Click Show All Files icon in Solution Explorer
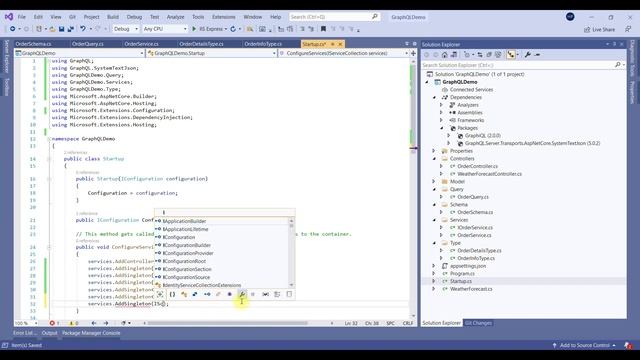 [x=498, y=55]
